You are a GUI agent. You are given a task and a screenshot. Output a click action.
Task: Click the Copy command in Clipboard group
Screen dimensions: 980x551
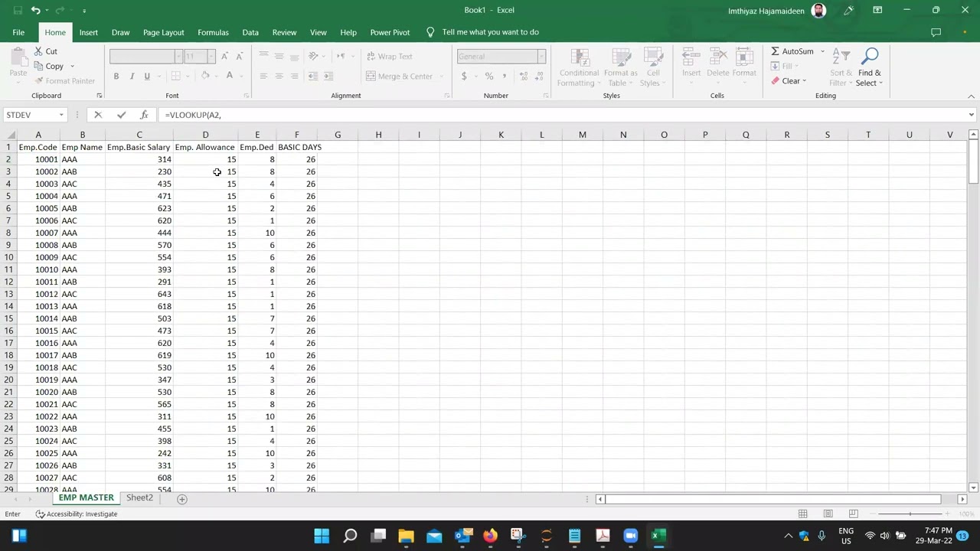(x=49, y=66)
